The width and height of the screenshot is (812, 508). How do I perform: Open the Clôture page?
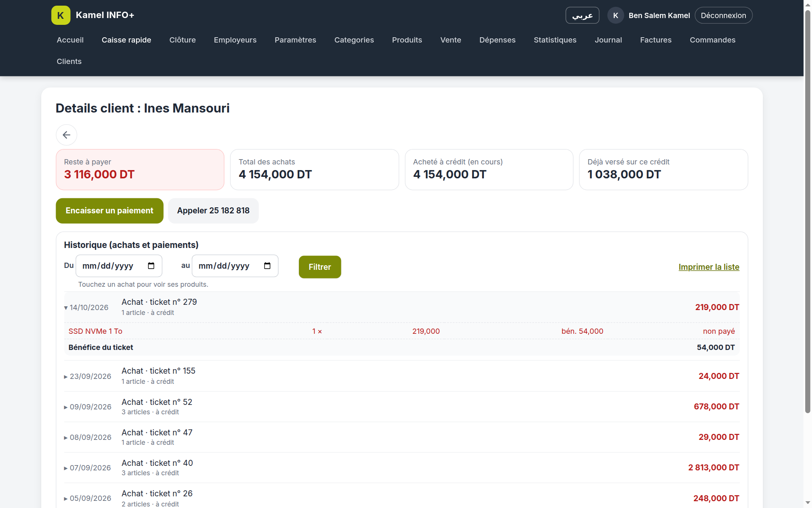click(x=182, y=40)
